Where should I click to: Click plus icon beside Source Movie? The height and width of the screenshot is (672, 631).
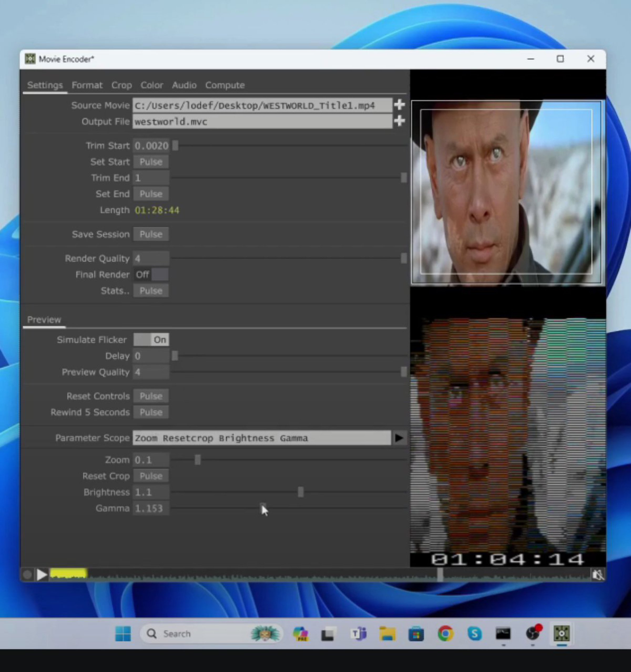pos(399,105)
